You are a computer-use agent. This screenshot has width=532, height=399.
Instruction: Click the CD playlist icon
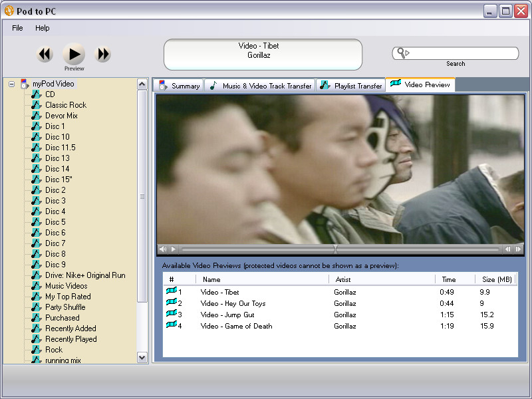(x=37, y=94)
